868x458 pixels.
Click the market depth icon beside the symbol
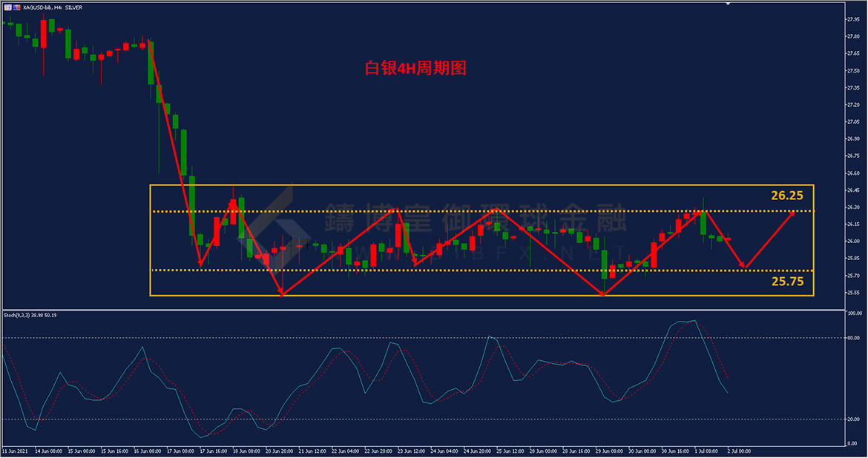tap(16, 7)
